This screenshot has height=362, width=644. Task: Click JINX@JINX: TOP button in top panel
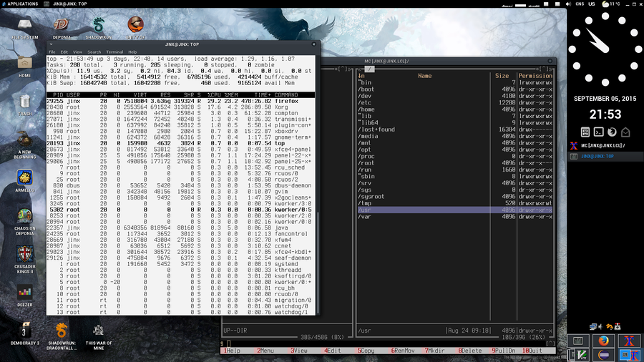click(65, 4)
